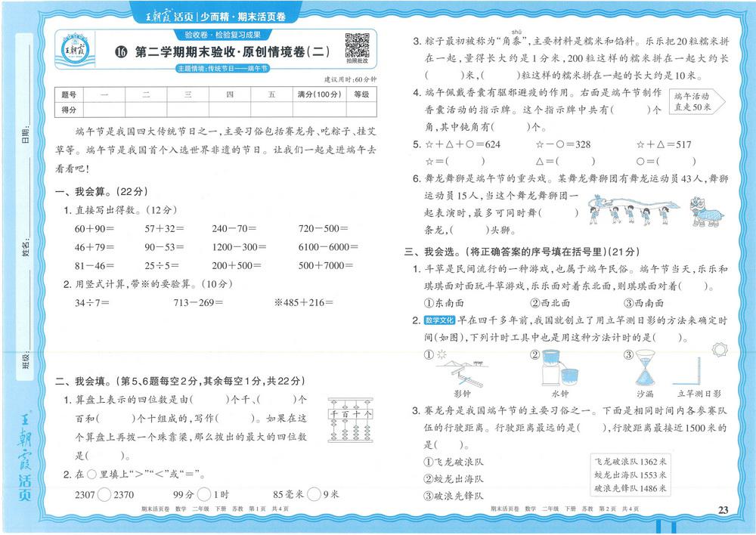Screen dimensions: 756x535
Task: Click the "等级" table cell
Action: (361, 95)
